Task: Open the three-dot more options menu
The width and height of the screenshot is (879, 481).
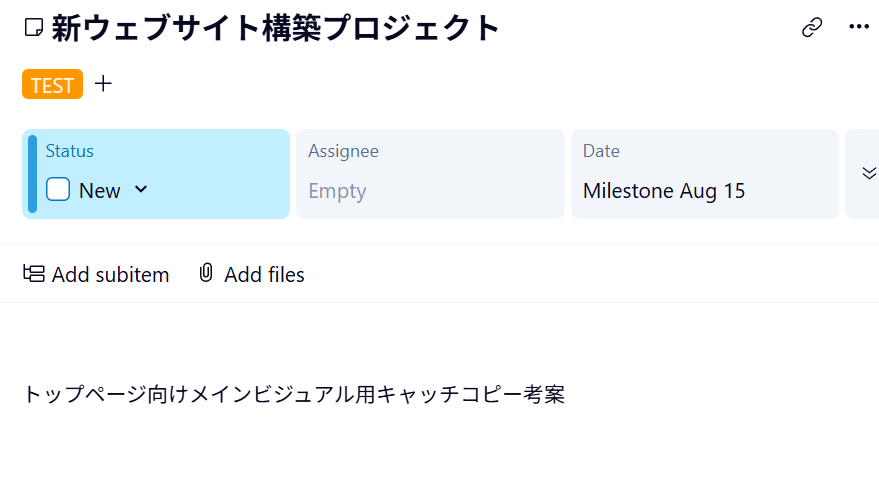Action: pos(859,28)
